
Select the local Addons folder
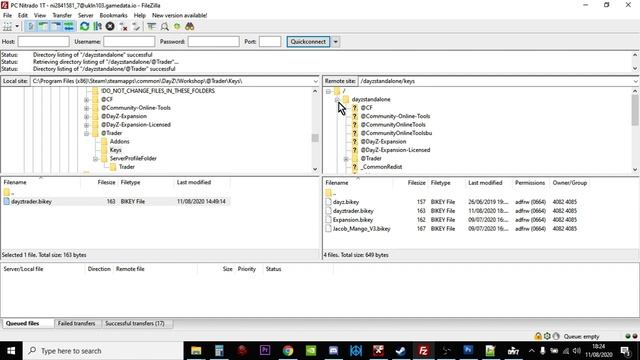point(119,142)
